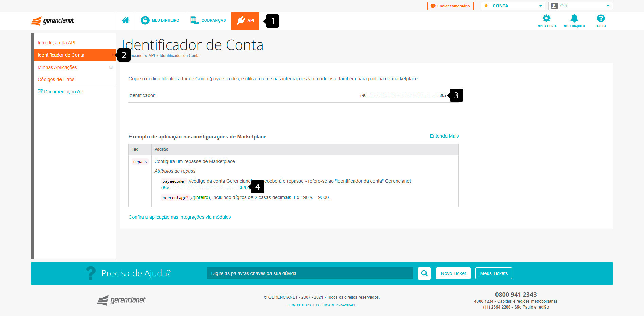Open Códigos de Erros in sidebar
The width and height of the screenshot is (644, 316).
tap(56, 79)
